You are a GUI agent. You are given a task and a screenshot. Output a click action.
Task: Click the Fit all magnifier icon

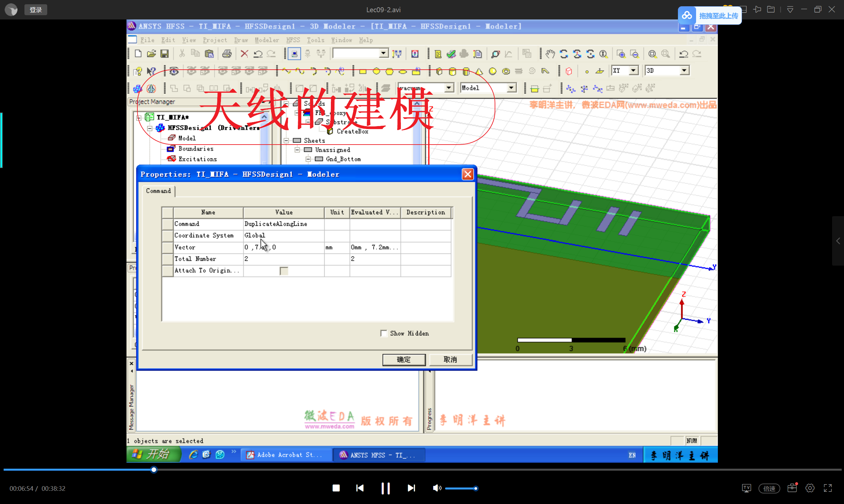[x=652, y=54]
